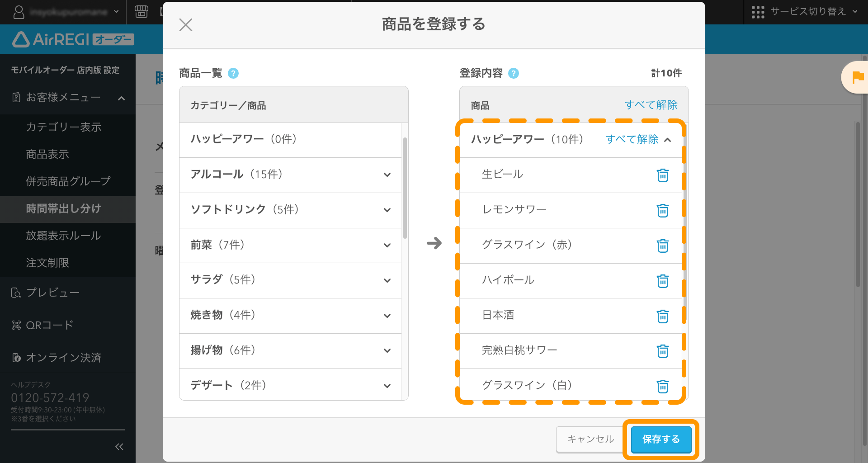Expand the デザート（2件） category
This screenshot has width=868, height=463.
click(x=387, y=386)
